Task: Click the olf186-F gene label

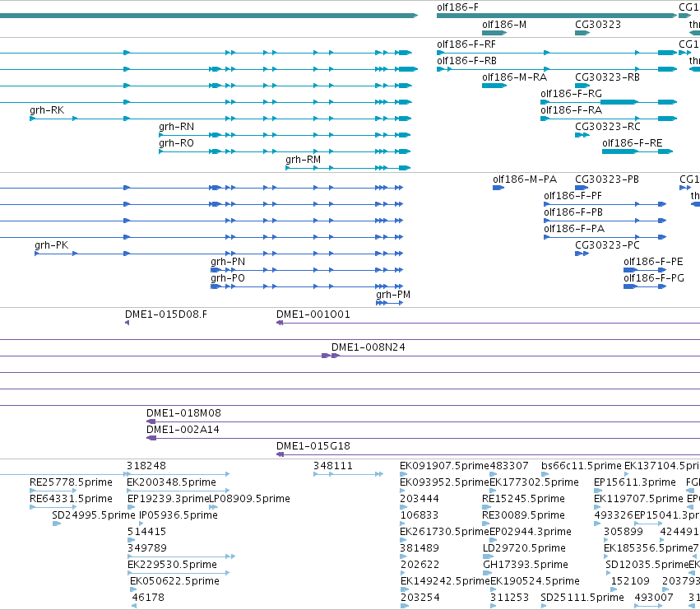Action: coord(457,7)
